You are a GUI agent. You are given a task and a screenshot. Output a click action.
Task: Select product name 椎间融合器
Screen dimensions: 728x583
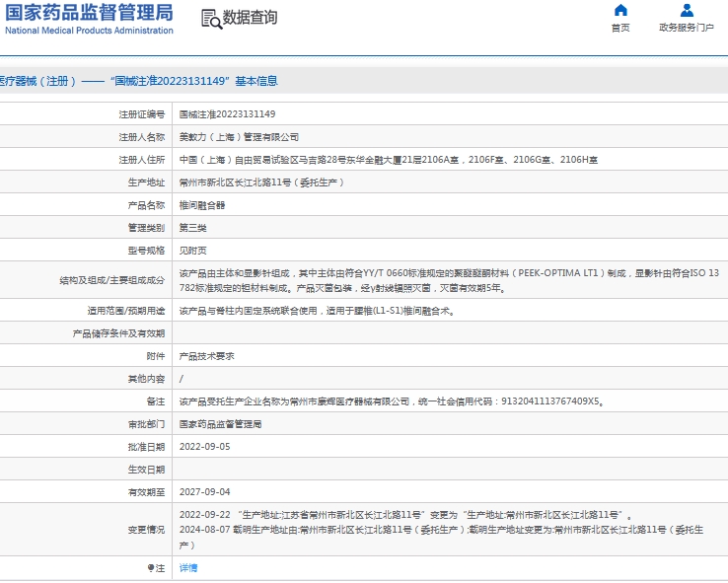pyautogui.click(x=202, y=205)
